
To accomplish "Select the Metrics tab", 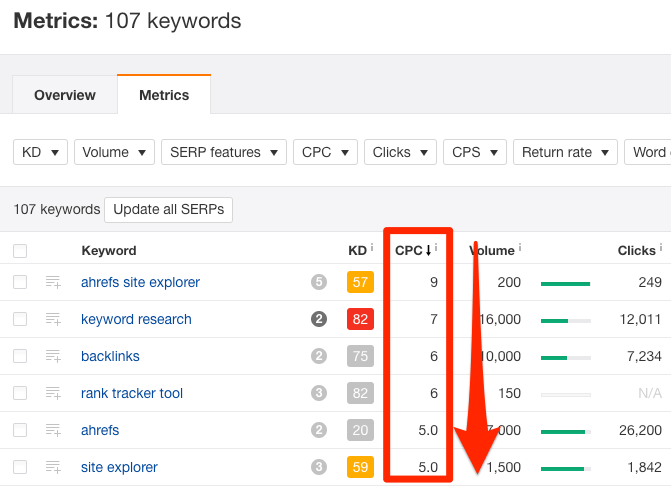I will coord(164,95).
